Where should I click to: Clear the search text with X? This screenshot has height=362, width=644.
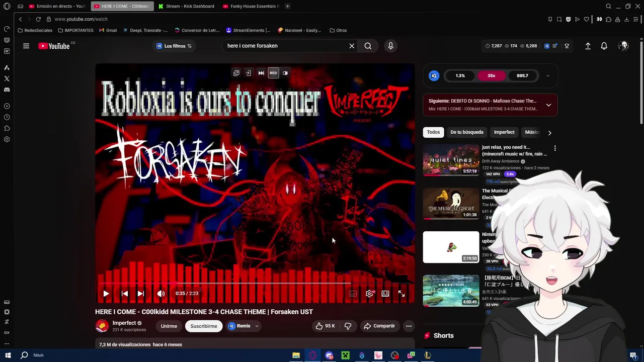click(x=352, y=46)
